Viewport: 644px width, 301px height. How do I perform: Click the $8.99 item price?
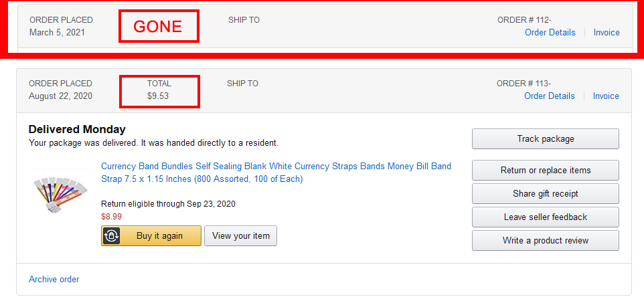110,216
